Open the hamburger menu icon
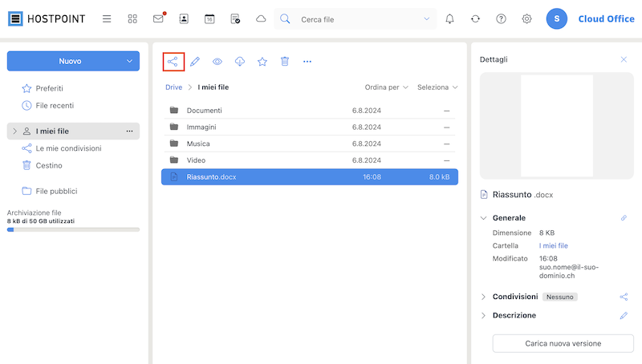Viewport: 642px width, 364px height. [x=107, y=18]
